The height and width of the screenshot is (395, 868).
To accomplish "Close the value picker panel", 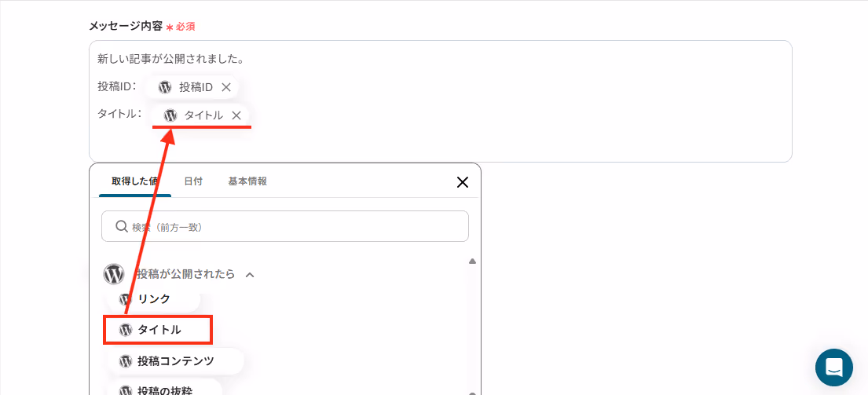I will tap(462, 182).
